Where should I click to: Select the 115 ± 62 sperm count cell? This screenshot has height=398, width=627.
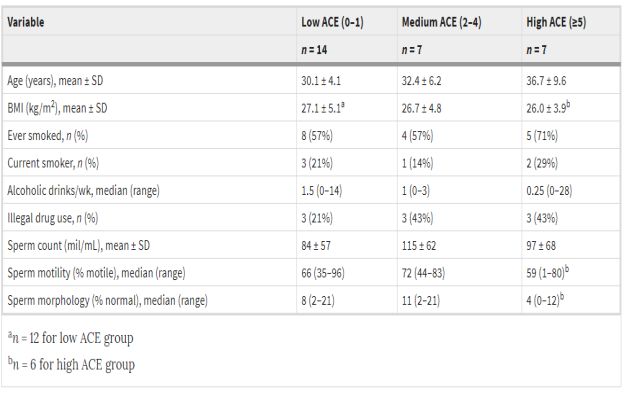(x=419, y=246)
